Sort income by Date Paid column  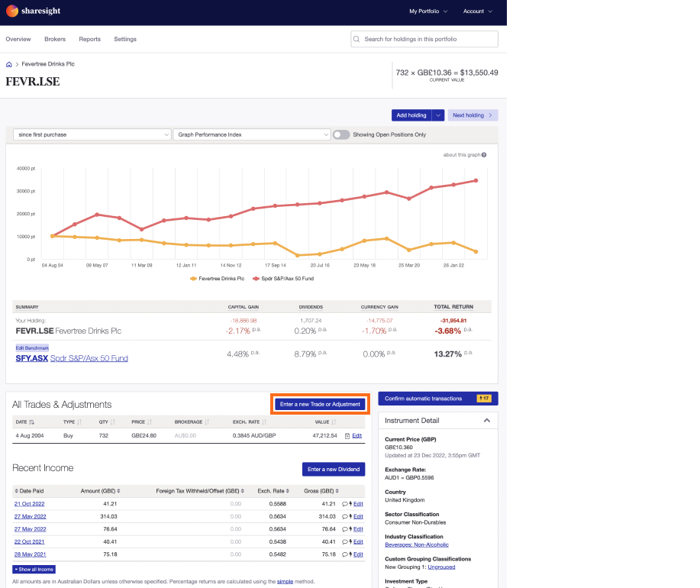pos(29,491)
